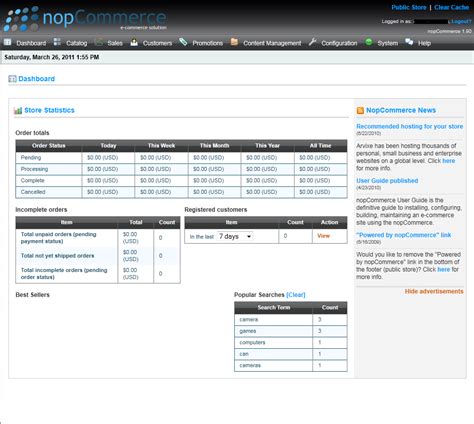Click the Clear Cache link
The height and width of the screenshot is (424, 474).
(x=451, y=7)
